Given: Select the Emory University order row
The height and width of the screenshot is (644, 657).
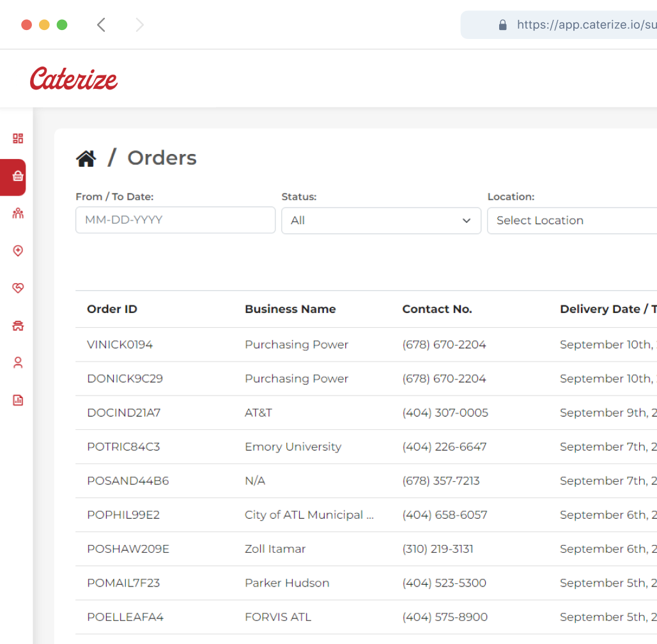Looking at the screenshot, I should pyautogui.click(x=293, y=447).
